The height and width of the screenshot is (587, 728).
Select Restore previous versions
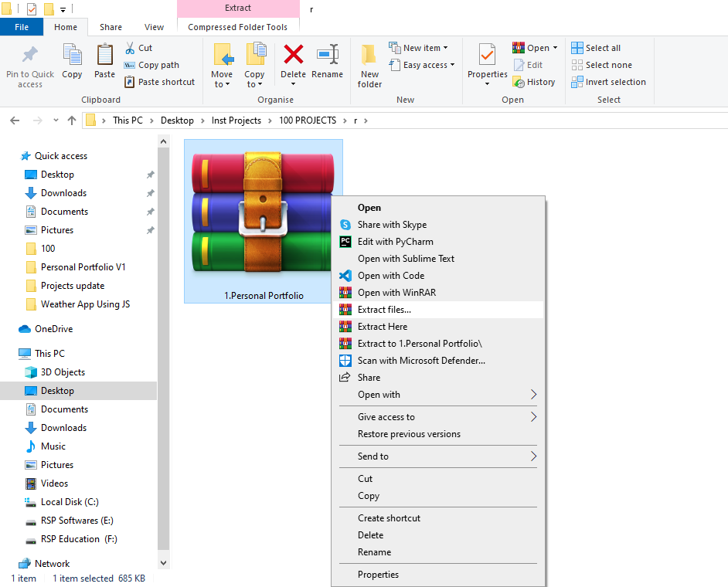point(438,434)
